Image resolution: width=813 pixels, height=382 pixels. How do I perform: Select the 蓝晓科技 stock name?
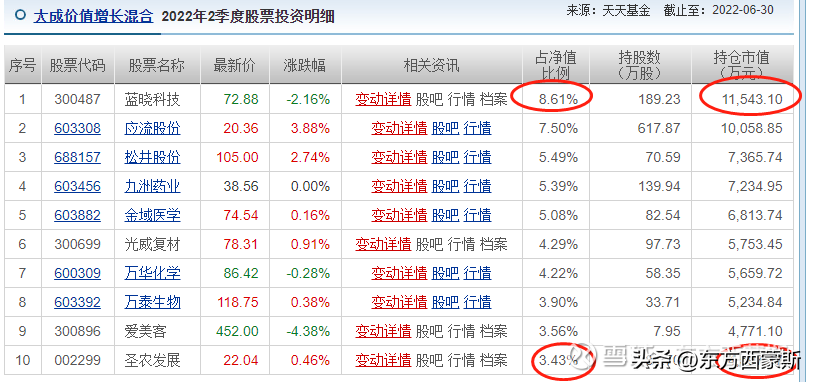pos(152,99)
